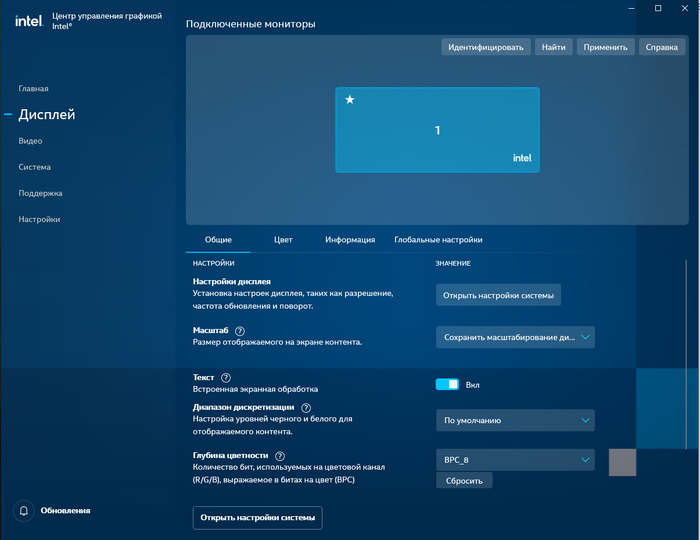The width and height of the screenshot is (700, 540).
Task: Click the Применить button
Action: (x=605, y=47)
